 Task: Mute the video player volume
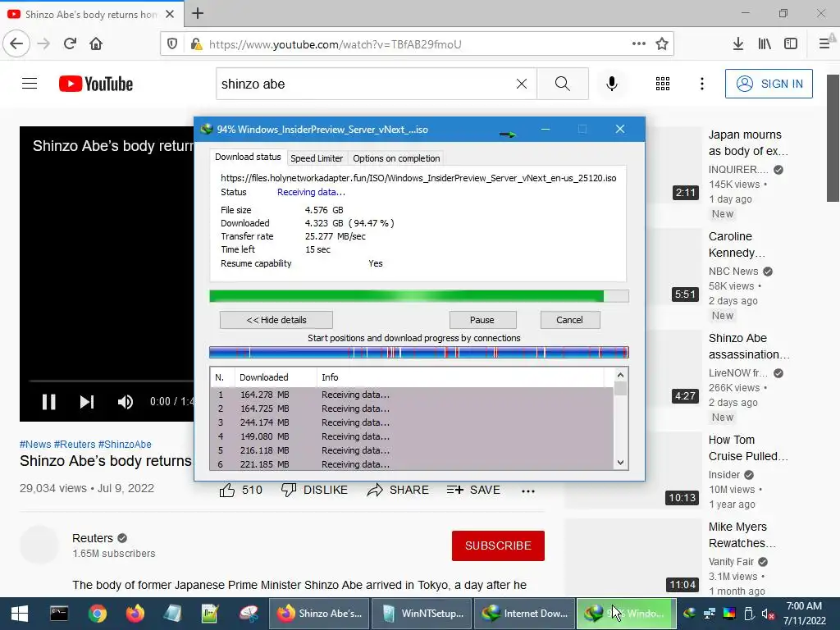pyautogui.click(x=126, y=402)
